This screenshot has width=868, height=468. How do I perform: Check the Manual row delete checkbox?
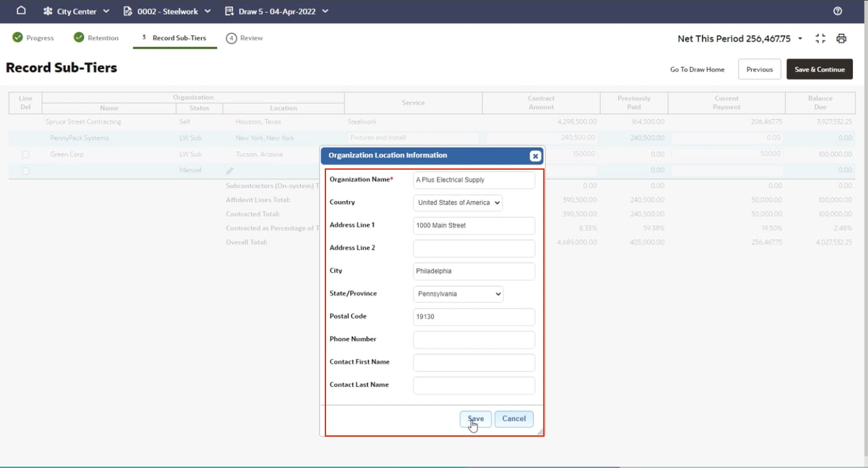(x=25, y=171)
